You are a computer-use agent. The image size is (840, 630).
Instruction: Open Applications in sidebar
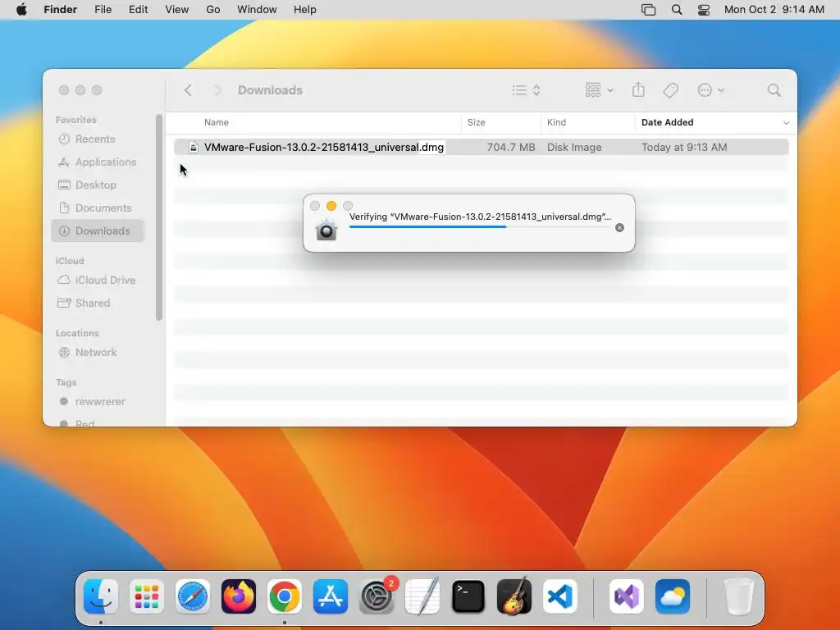pos(98,162)
